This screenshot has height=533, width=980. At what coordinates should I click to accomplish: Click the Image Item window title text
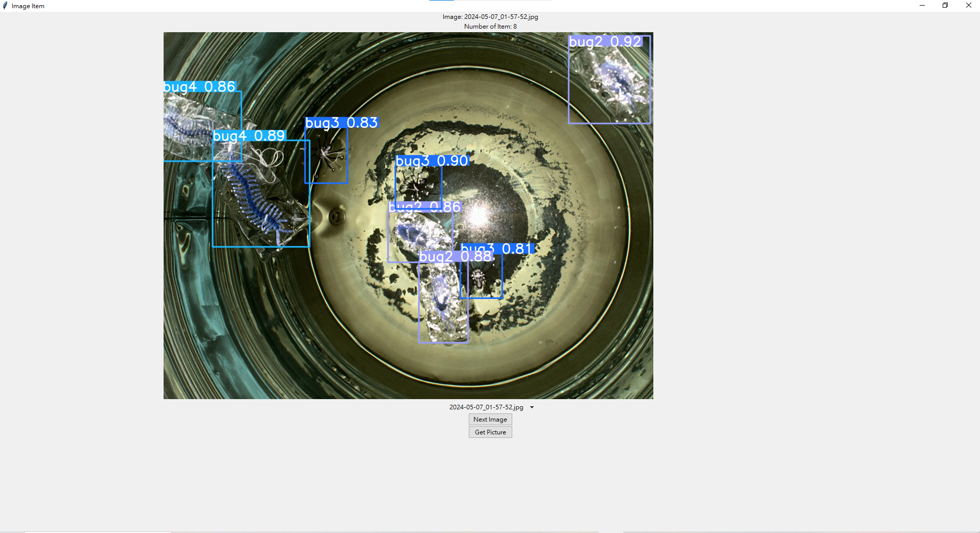coord(28,6)
